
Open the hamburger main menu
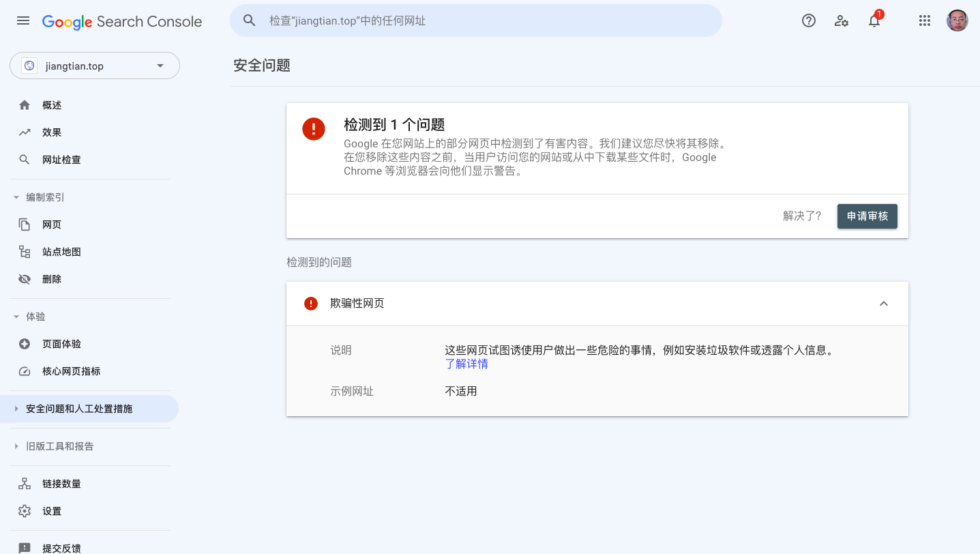(23, 21)
